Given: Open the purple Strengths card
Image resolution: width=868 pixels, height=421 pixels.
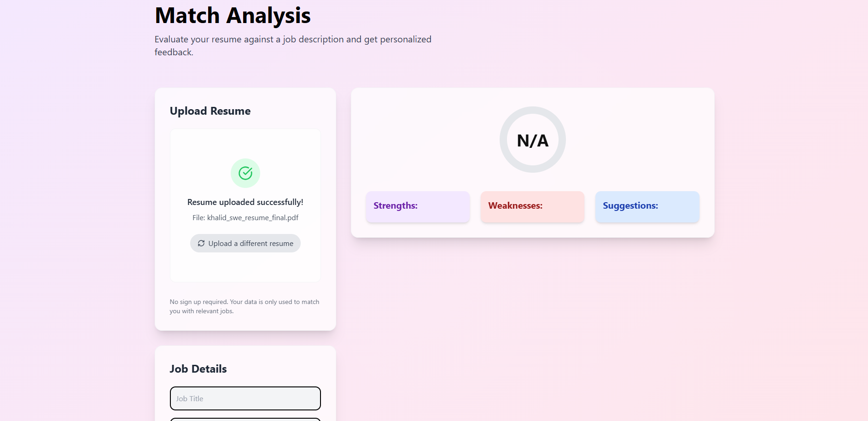Looking at the screenshot, I should [x=418, y=207].
